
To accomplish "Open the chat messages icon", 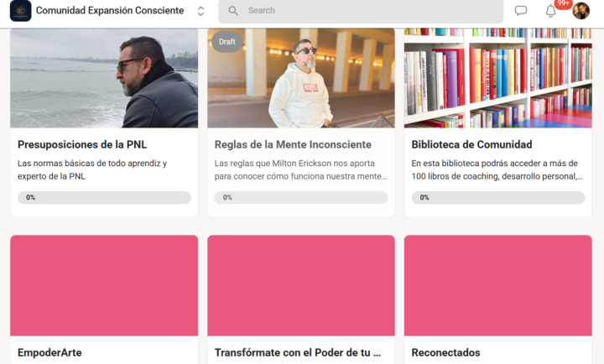I will (521, 11).
